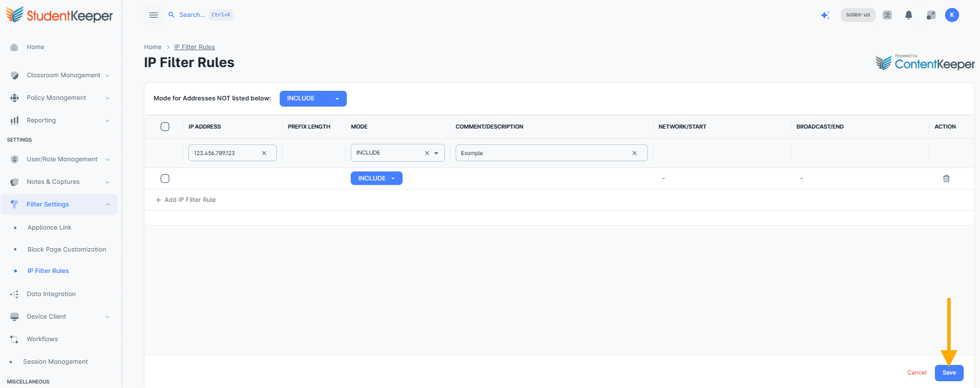
Task: Click the ContentKeeper logo
Action: [x=925, y=62]
